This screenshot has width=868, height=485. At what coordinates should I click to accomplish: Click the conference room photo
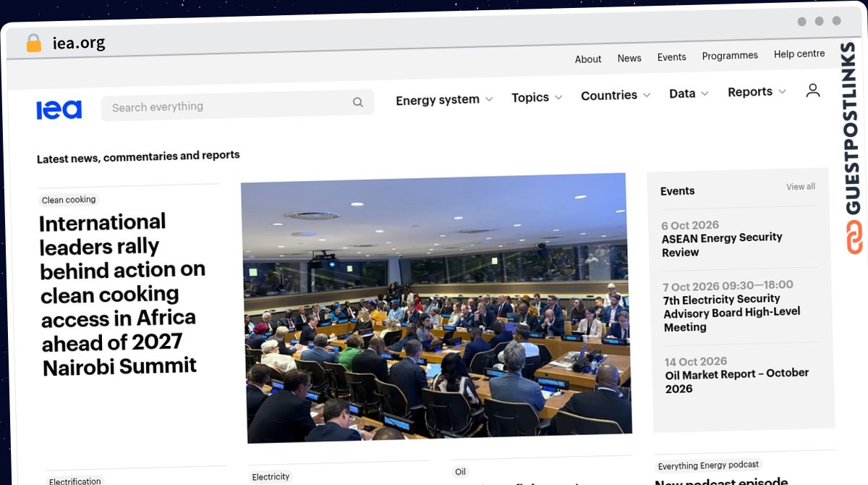pos(436,307)
